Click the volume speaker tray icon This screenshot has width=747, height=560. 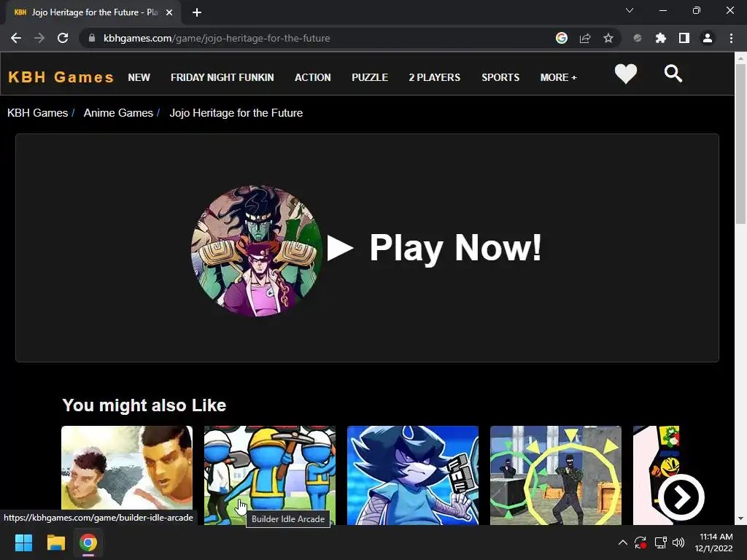(678, 542)
